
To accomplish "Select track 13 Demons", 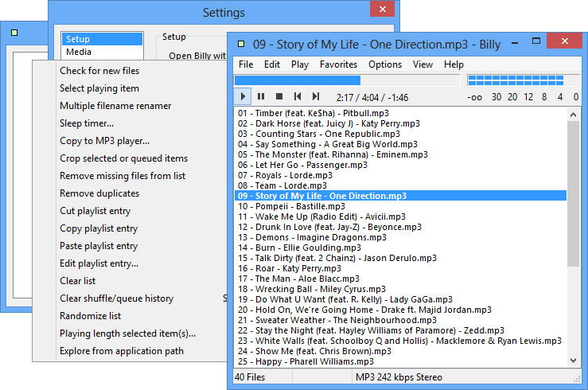I will 400,237.
